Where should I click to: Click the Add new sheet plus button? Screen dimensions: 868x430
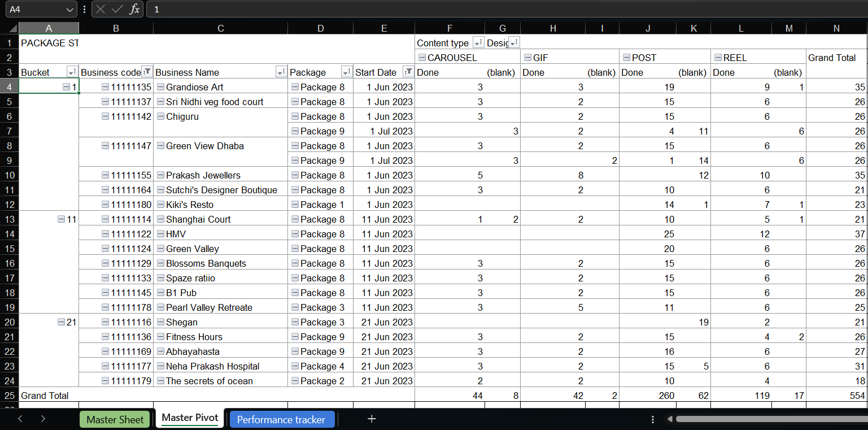(x=372, y=419)
